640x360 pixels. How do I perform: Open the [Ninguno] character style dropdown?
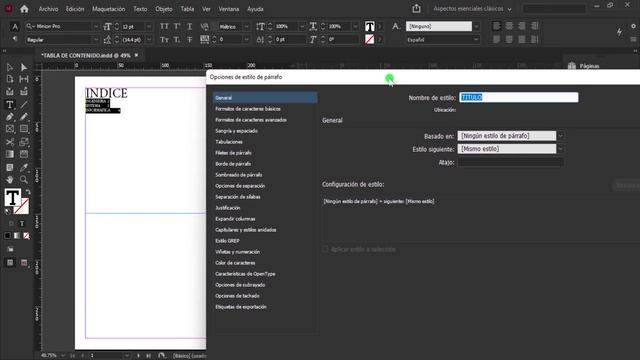click(x=476, y=27)
